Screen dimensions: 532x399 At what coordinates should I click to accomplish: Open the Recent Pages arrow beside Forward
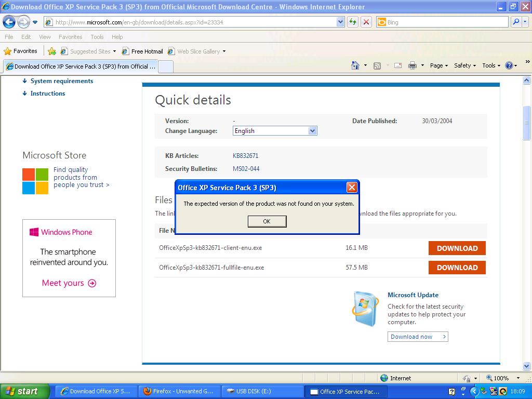point(35,22)
